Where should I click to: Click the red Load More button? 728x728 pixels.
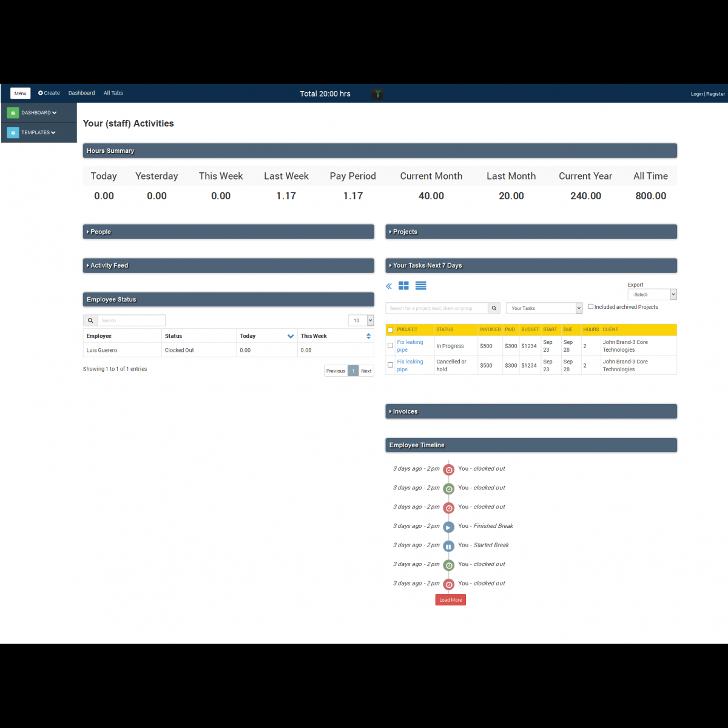450,600
